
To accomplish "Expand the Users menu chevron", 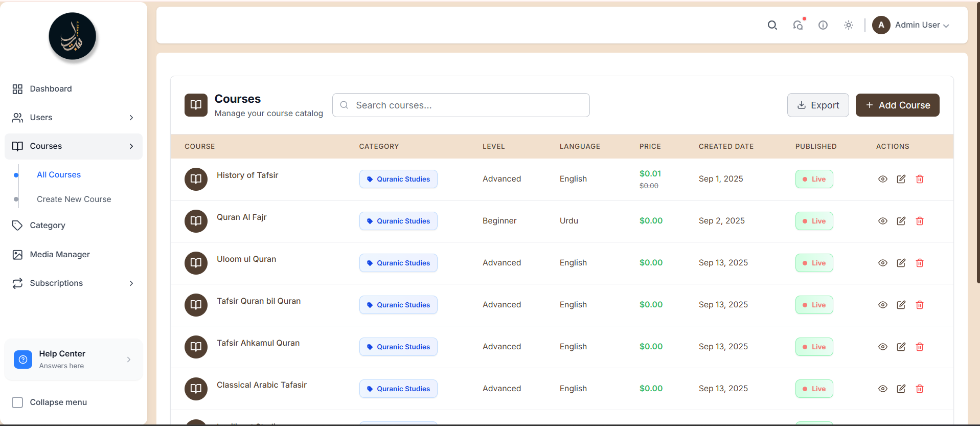I will tap(131, 118).
